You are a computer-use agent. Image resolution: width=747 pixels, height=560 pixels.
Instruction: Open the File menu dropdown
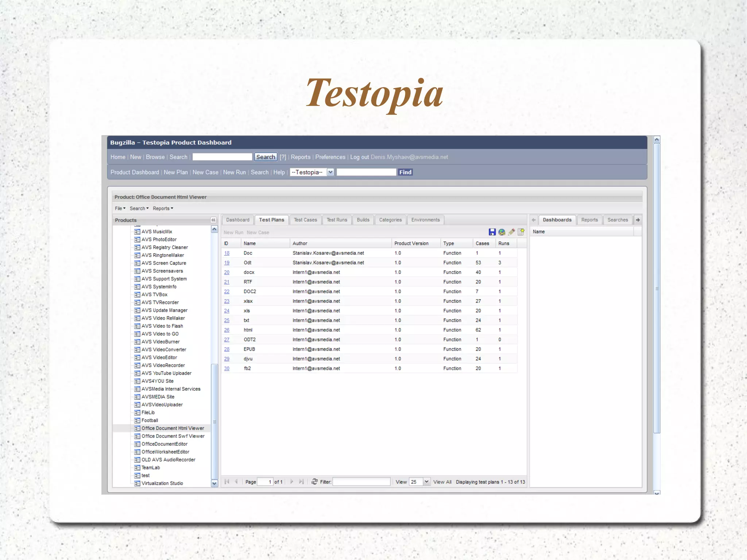[120, 208]
